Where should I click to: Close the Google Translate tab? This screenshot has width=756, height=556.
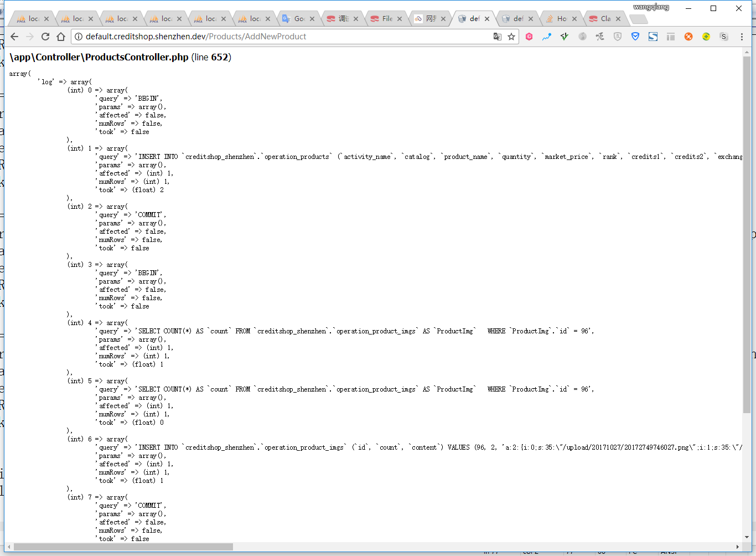pos(312,19)
